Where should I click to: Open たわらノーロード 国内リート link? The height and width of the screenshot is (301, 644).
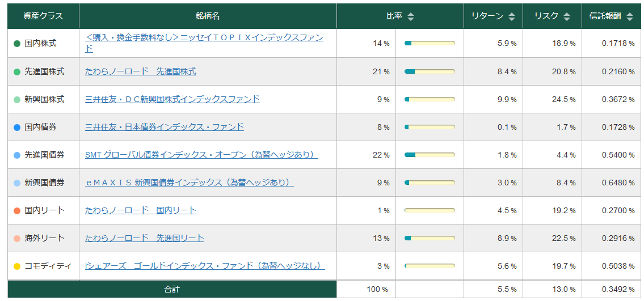pyautogui.click(x=141, y=210)
